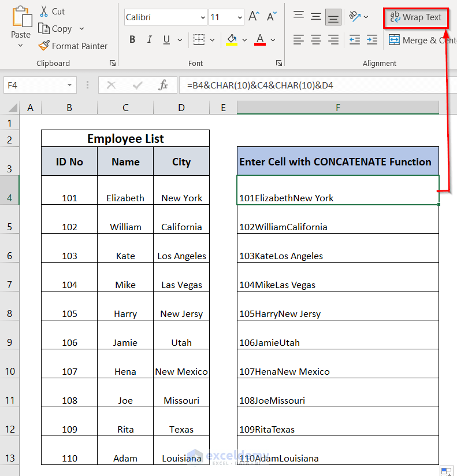Select cell containing New Mexico
457x476 pixels.
tap(181, 364)
